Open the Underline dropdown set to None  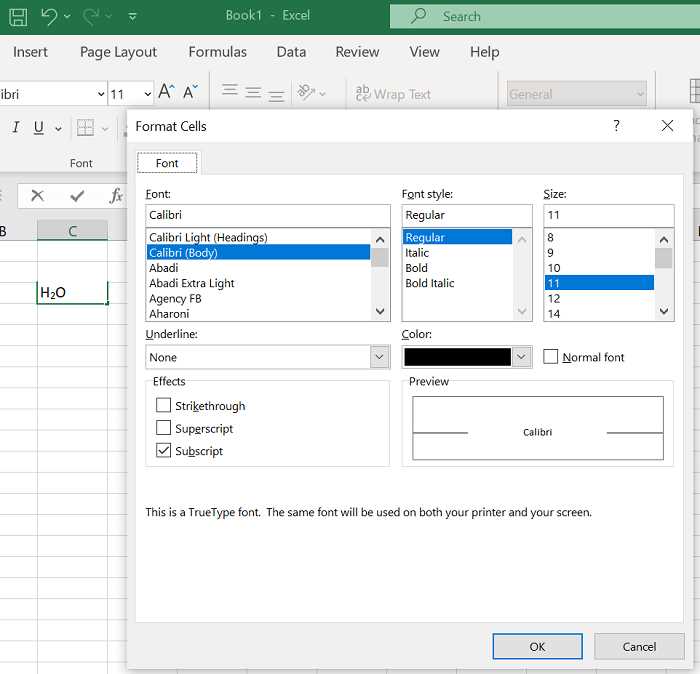(268, 357)
